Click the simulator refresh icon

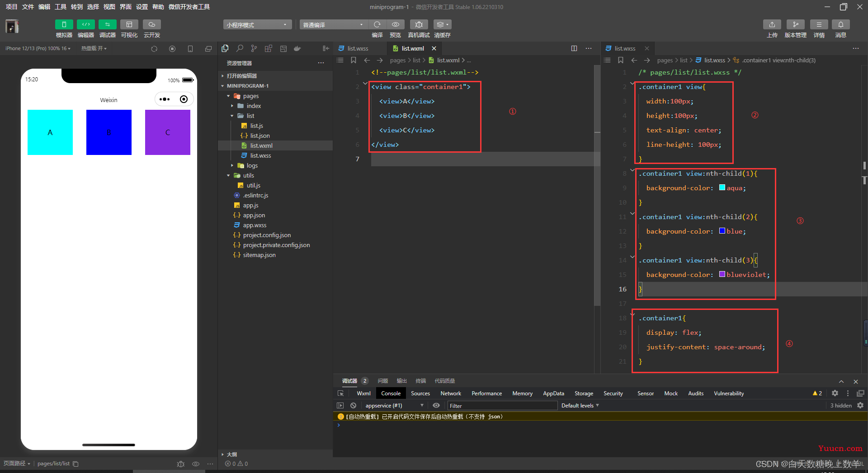point(154,49)
